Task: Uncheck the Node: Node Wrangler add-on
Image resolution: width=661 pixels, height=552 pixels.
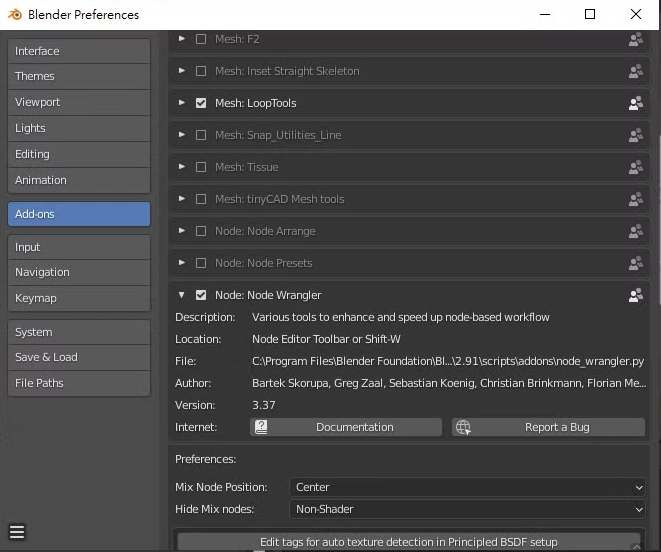Action: pyautogui.click(x=201, y=295)
